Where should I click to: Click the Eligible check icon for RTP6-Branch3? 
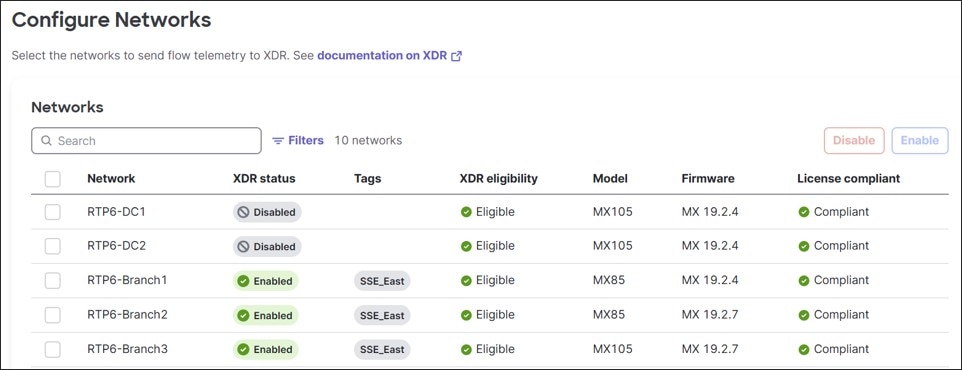(466, 349)
